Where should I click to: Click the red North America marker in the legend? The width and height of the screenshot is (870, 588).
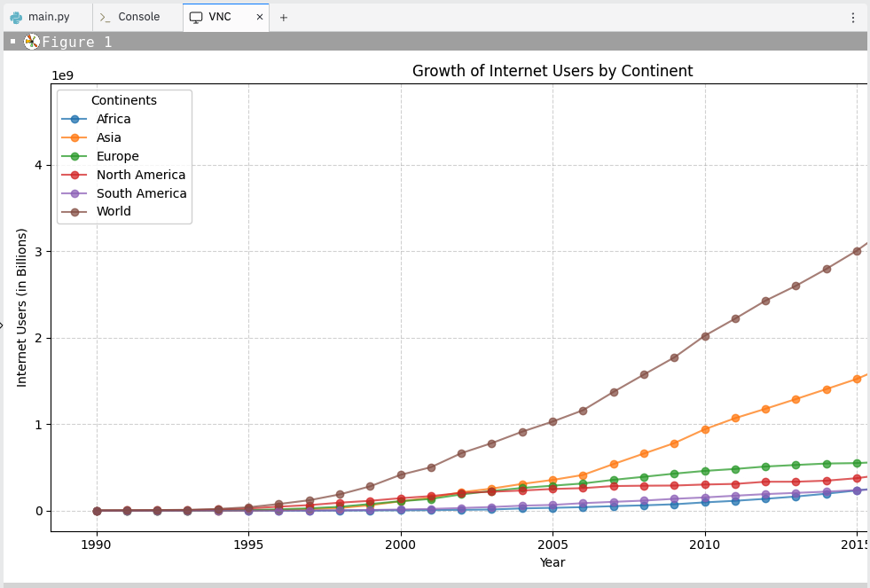(75, 175)
